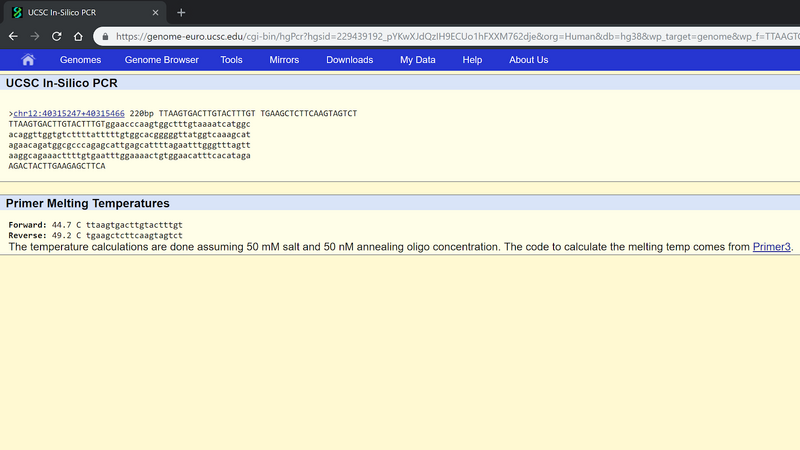Open the About Us menu
This screenshot has height=450, width=800.
click(x=528, y=60)
